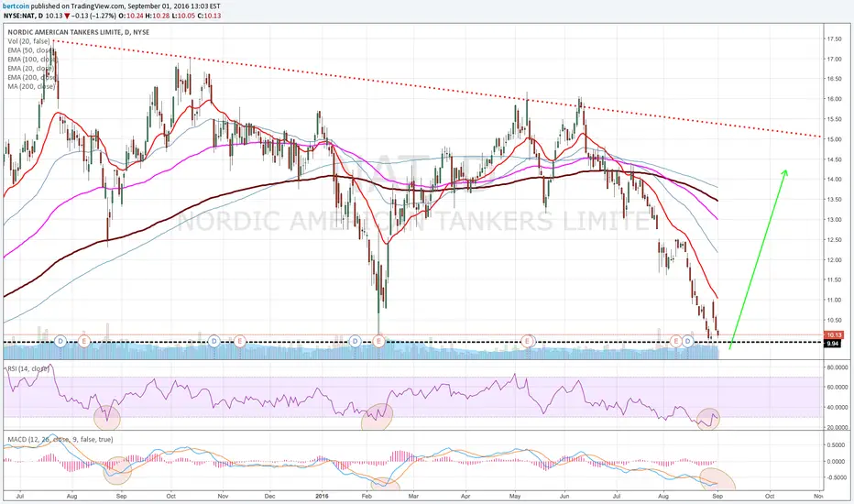Screen dimensions: 854x504
Task: Select the earnings E marker in February 2016
Action: (378, 342)
